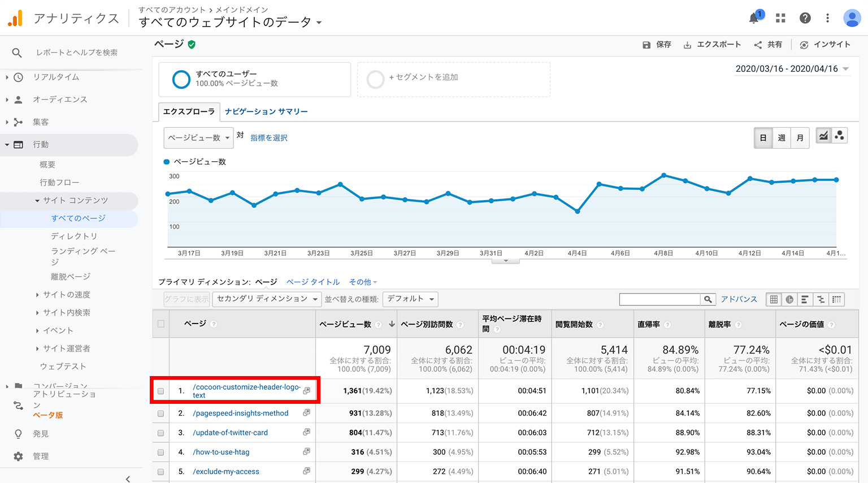This screenshot has height=483, width=868.
Task: Open the date range 2020/03/16 - 2020/04/16 picker
Action: coord(792,69)
